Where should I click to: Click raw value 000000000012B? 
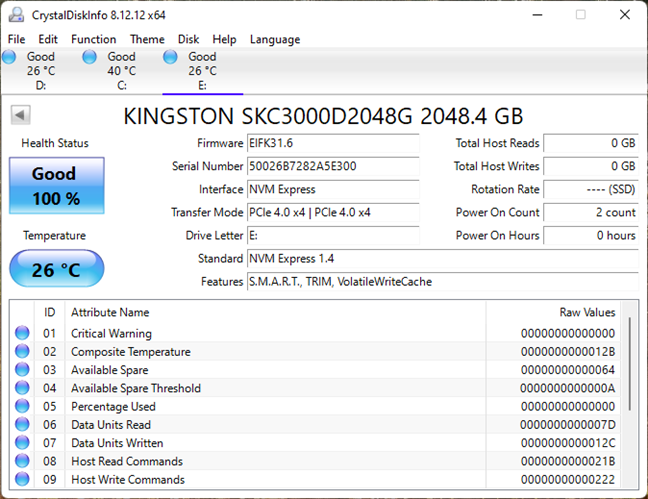pos(568,351)
